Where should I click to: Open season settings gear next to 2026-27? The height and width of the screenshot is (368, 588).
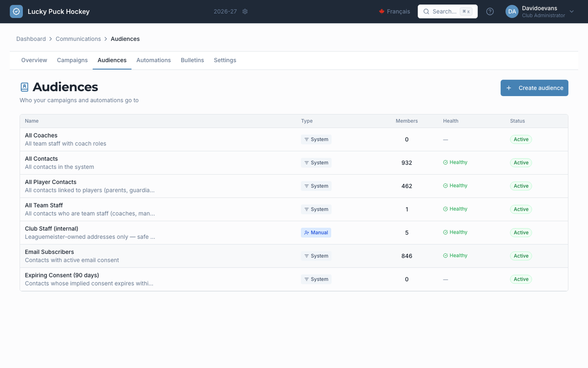245,11
